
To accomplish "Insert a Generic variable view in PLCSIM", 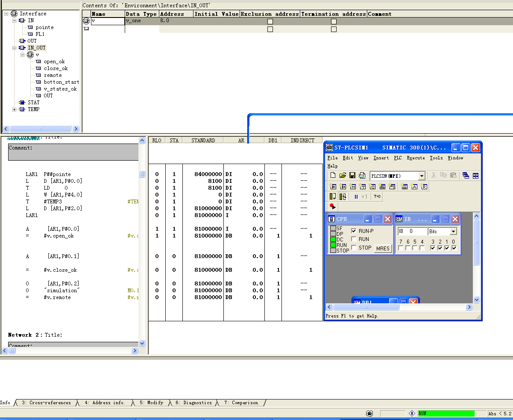I will tap(382, 186).
